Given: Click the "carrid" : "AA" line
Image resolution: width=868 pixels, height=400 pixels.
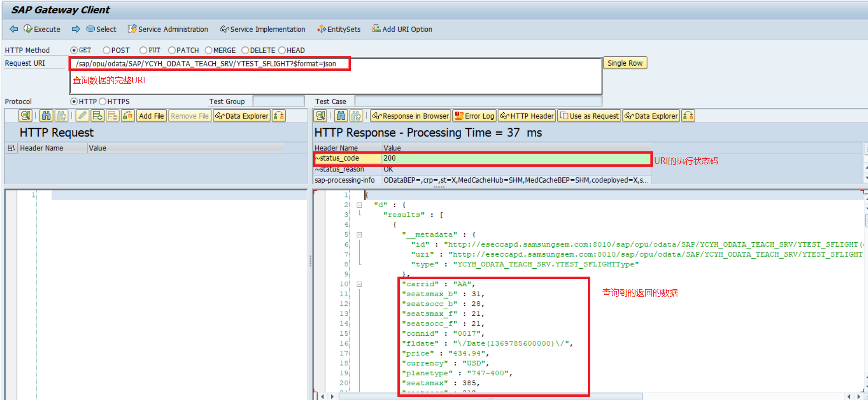Looking at the screenshot, I should pyautogui.click(x=438, y=284).
